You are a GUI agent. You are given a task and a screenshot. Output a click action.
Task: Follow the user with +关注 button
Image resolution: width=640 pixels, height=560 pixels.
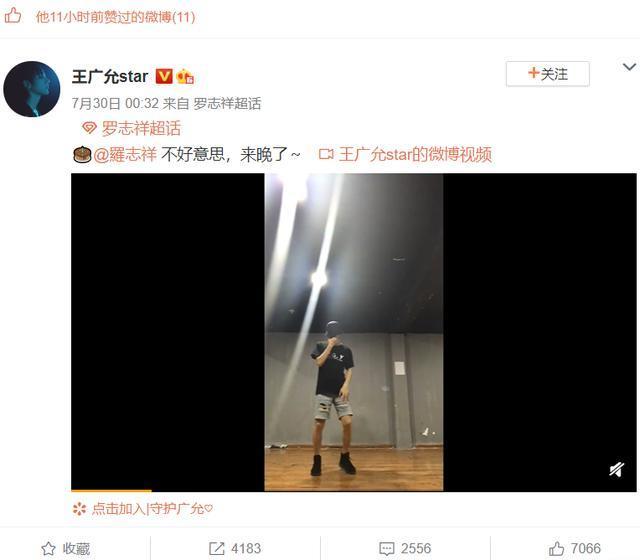point(547,74)
